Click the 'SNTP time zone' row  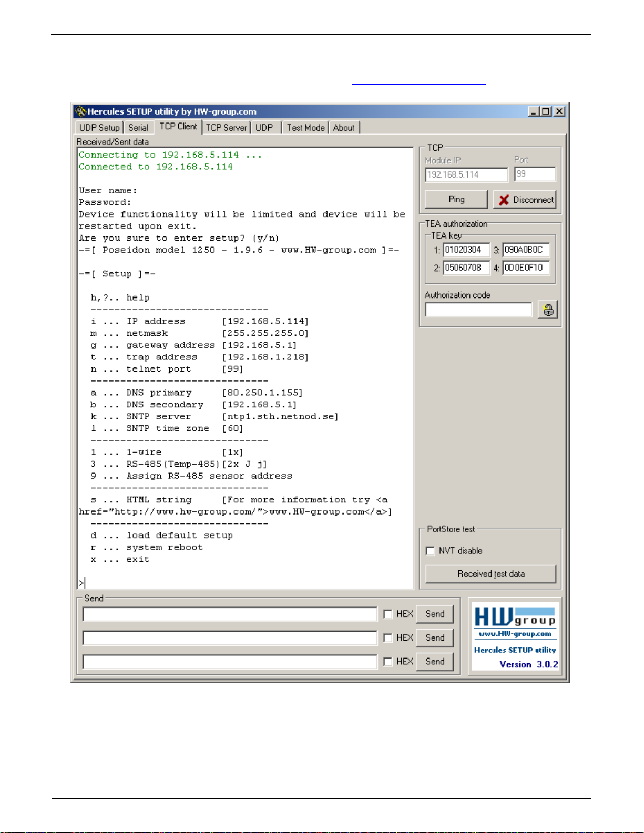pyautogui.click(x=167, y=428)
